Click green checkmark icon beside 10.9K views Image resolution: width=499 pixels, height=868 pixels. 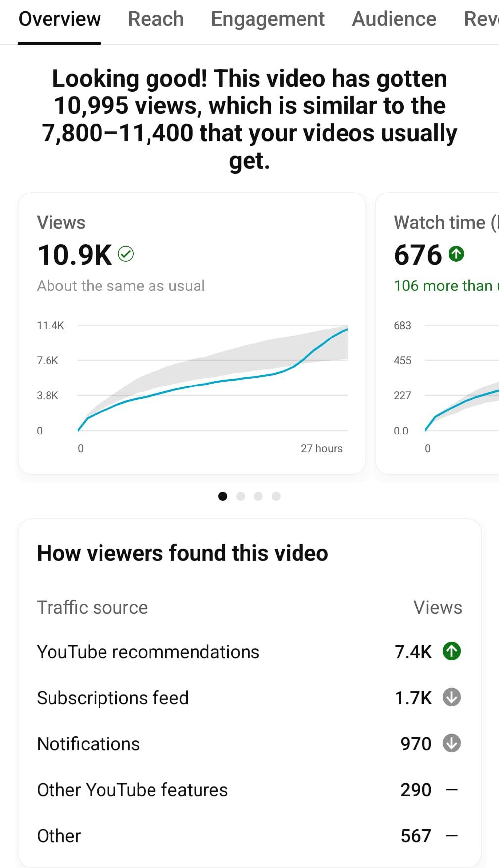tap(126, 254)
